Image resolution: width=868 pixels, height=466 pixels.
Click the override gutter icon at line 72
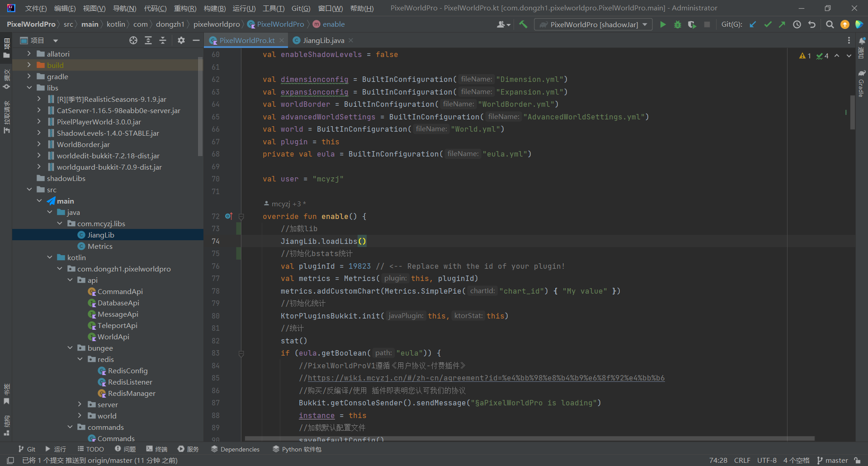pyautogui.click(x=229, y=216)
